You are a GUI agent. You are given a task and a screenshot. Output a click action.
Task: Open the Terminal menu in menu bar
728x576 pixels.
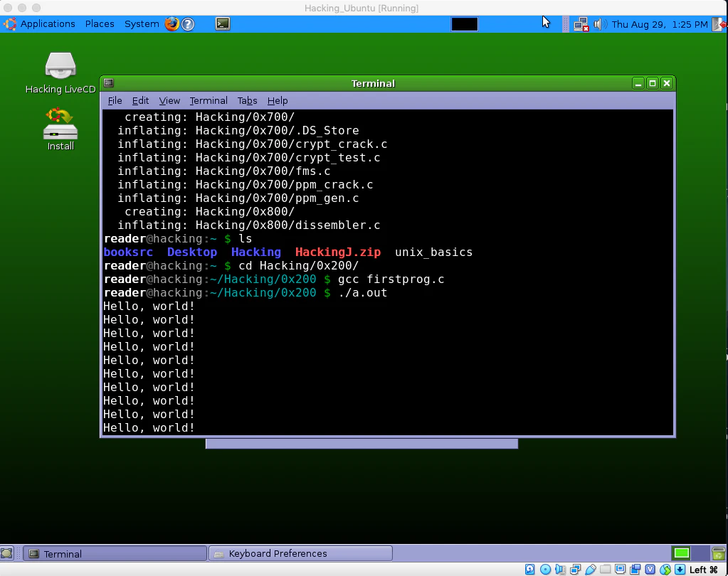click(x=209, y=101)
